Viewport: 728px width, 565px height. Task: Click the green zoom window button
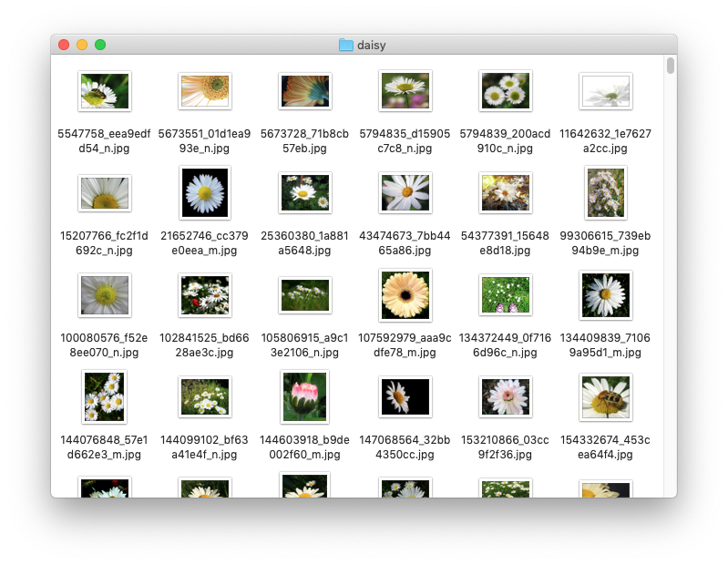(100, 45)
